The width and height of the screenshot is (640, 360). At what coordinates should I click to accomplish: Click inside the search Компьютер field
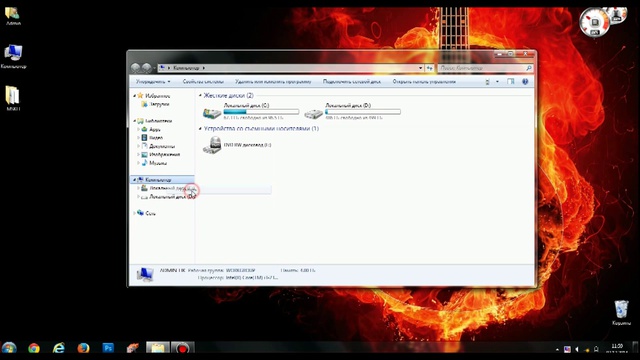(482, 68)
